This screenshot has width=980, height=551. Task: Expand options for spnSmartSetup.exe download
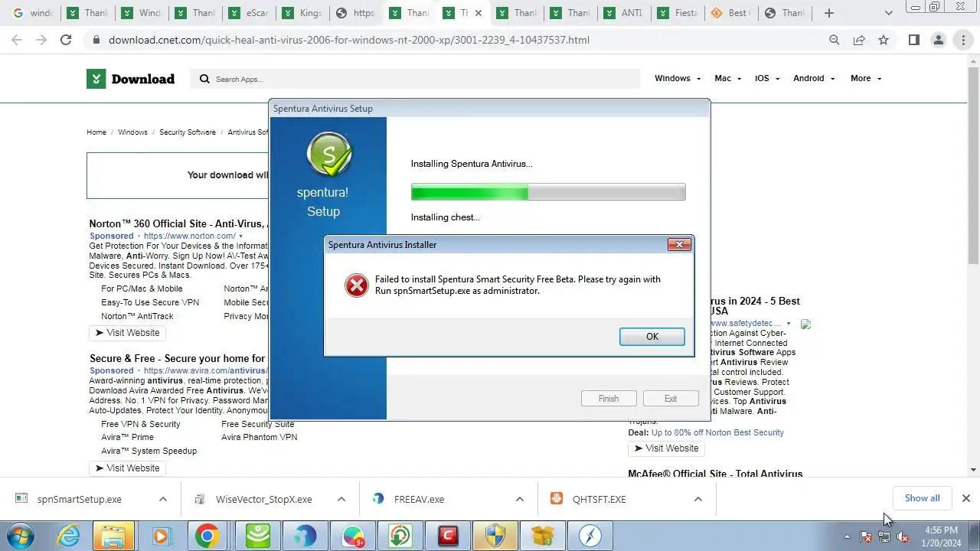pyautogui.click(x=163, y=499)
